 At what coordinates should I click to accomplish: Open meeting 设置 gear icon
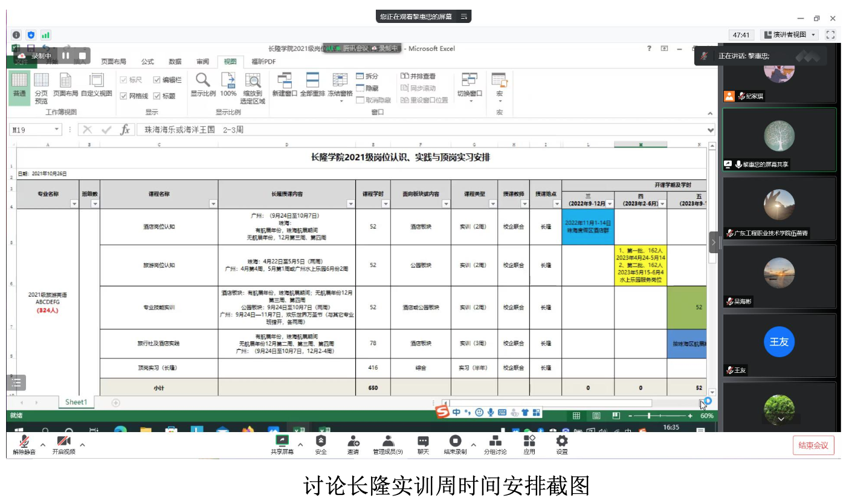562,442
